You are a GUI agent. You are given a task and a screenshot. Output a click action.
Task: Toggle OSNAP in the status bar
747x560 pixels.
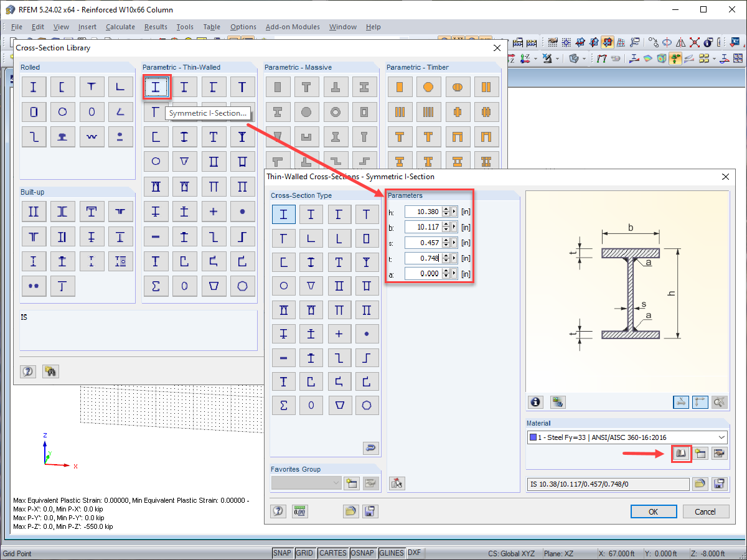(x=362, y=553)
